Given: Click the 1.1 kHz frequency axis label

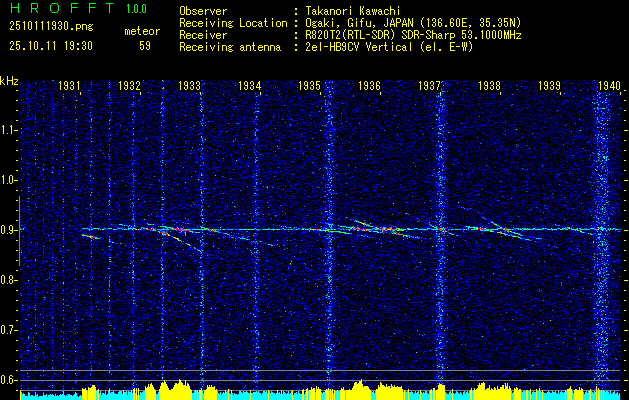Looking at the screenshot, I should pos(7,130).
